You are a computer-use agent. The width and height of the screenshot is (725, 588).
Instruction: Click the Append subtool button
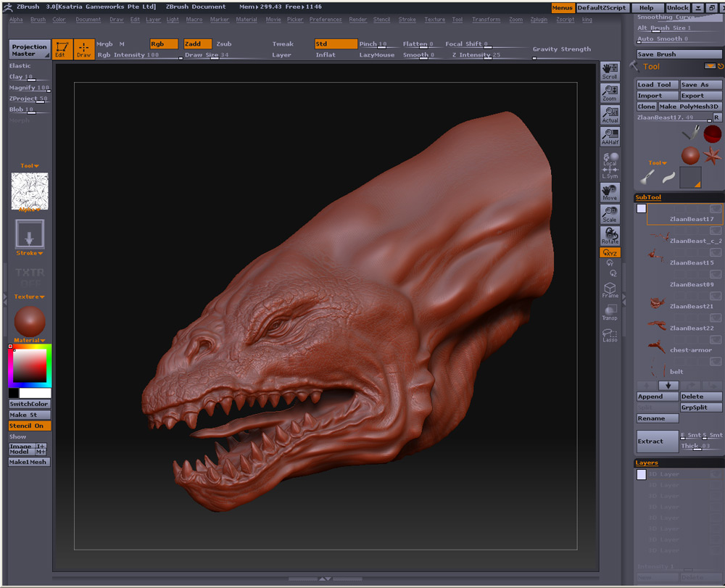point(658,396)
